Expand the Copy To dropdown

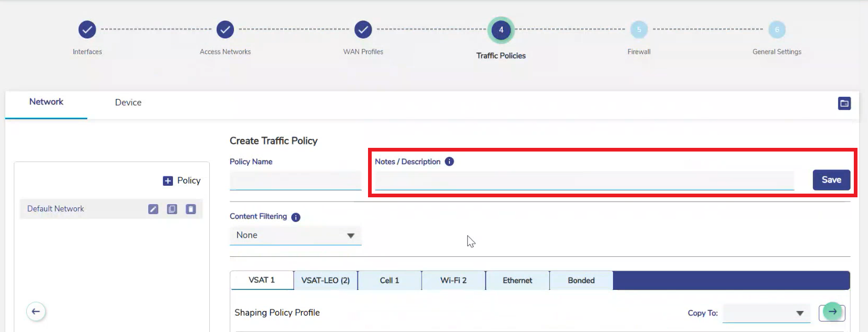(x=766, y=313)
